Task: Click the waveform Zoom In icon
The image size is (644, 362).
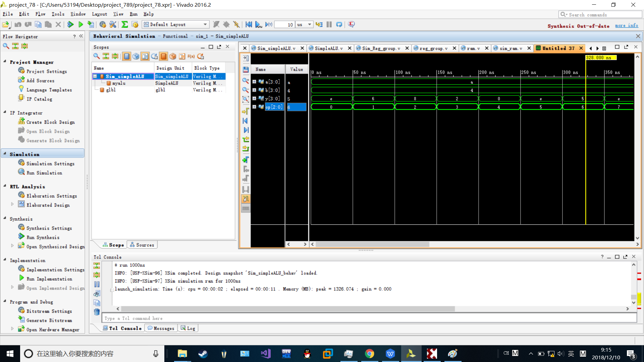Action: (x=246, y=81)
